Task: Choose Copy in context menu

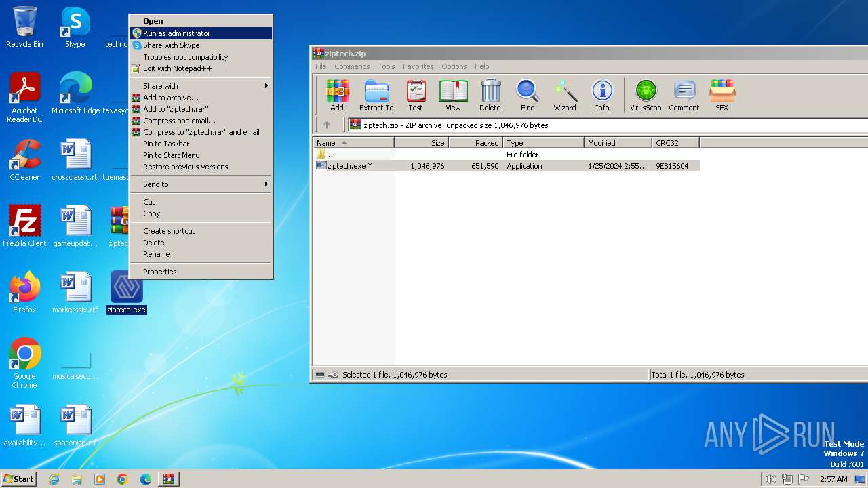Action: pos(201,213)
